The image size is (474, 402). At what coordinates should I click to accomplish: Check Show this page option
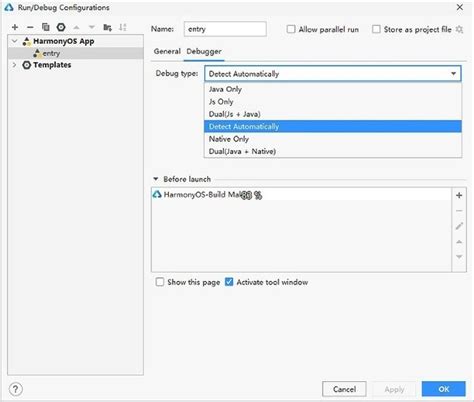(160, 282)
